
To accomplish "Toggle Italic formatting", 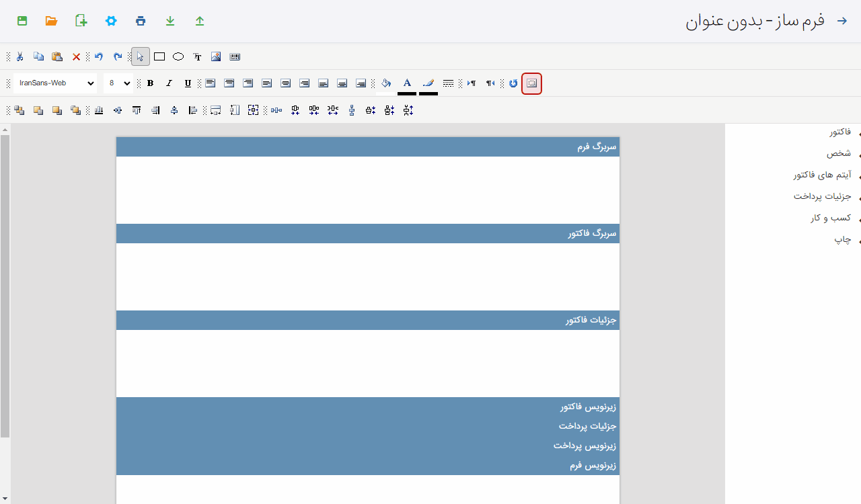I will click(x=169, y=83).
